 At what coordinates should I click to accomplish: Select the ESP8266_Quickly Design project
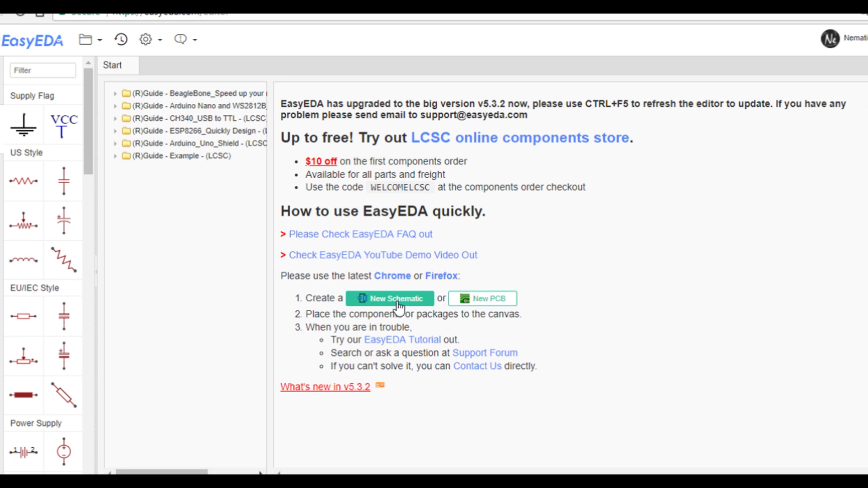(199, 131)
